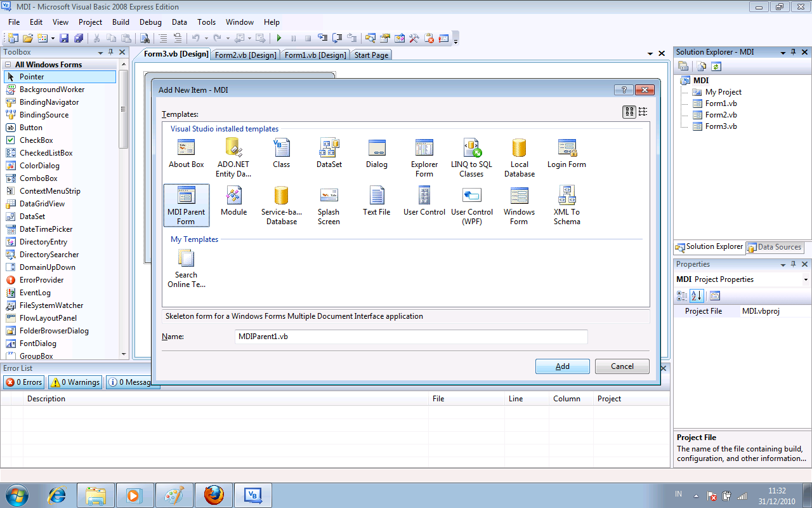Viewport: 812px width, 508px height.
Task: Select the Login Form template
Action: (566, 154)
